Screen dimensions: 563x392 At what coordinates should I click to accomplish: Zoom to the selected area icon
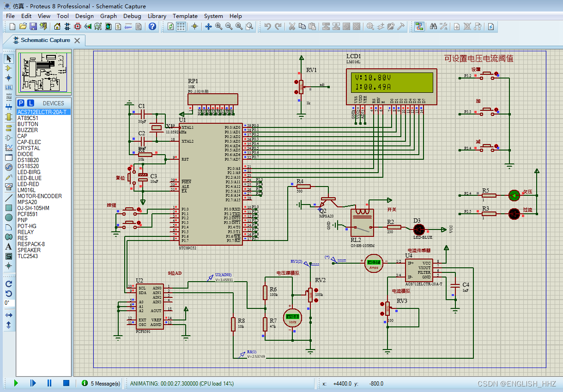[249, 26]
